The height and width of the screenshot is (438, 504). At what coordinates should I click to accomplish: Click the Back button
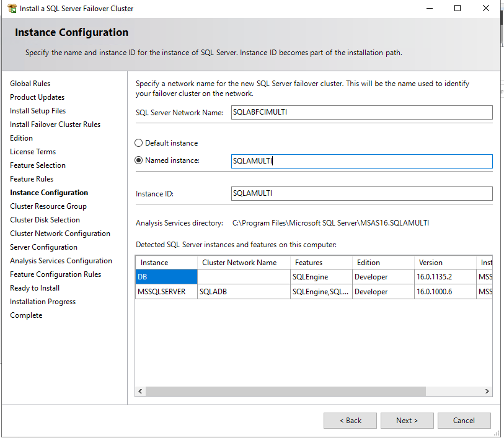[x=350, y=421]
